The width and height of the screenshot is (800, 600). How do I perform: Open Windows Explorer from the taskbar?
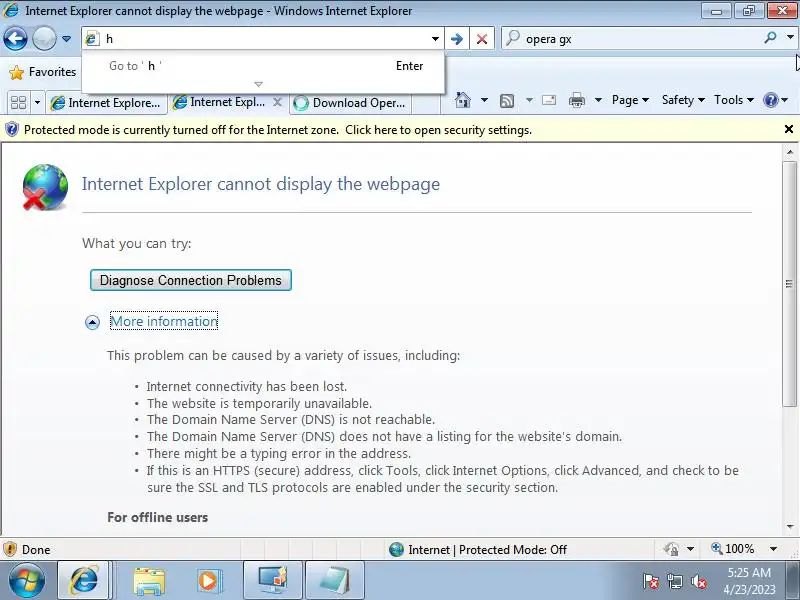[148, 581]
